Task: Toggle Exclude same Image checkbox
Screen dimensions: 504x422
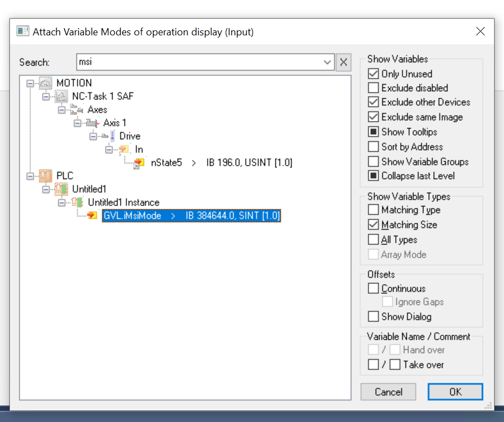Action: pos(373,117)
